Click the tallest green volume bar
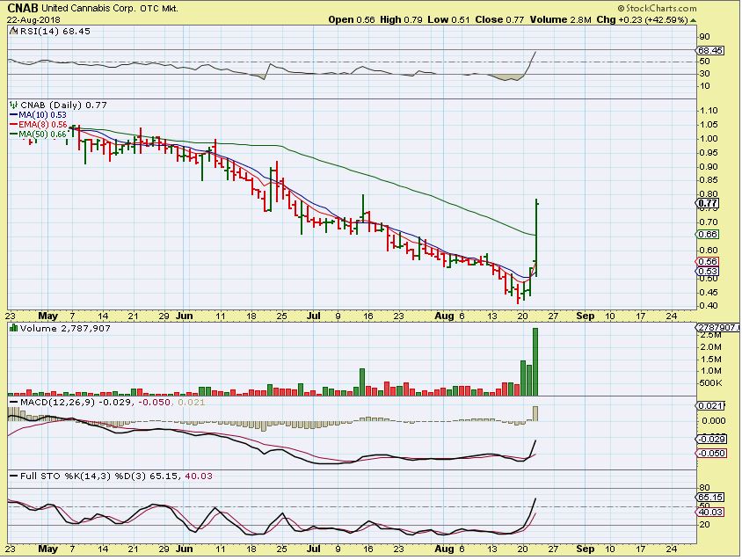 (535, 361)
